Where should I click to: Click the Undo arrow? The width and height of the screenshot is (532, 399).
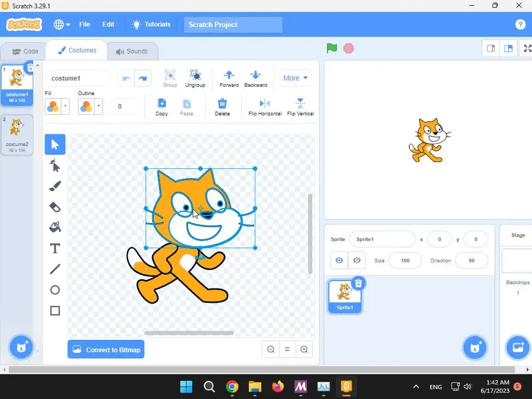[x=126, y=78]
